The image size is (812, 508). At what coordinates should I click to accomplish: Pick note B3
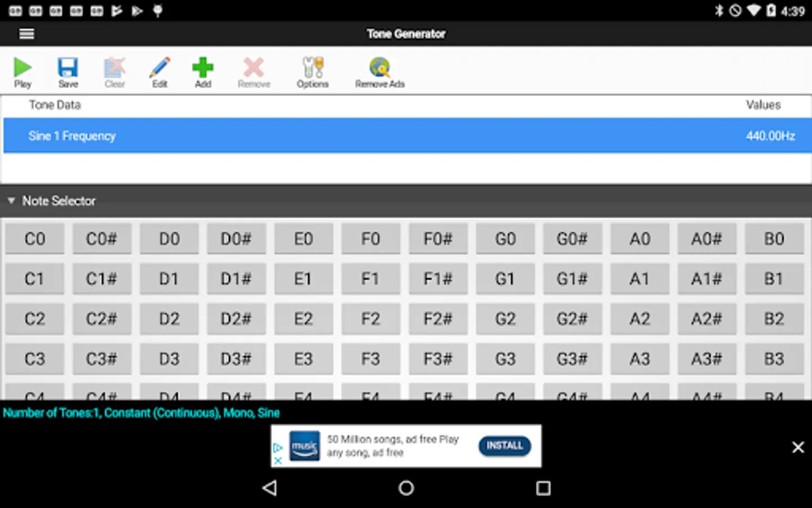[x=774, y=359]
